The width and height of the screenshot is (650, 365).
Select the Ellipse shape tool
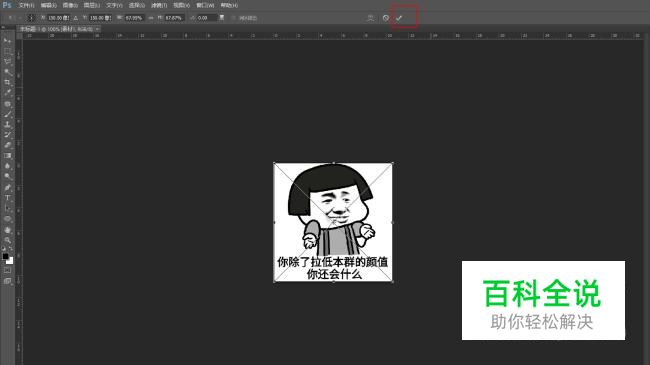click(7, 219)
